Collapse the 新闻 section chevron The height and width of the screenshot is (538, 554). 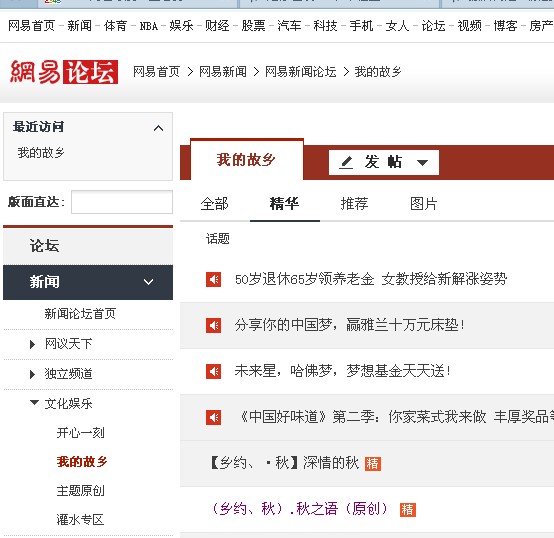point(148,282)
